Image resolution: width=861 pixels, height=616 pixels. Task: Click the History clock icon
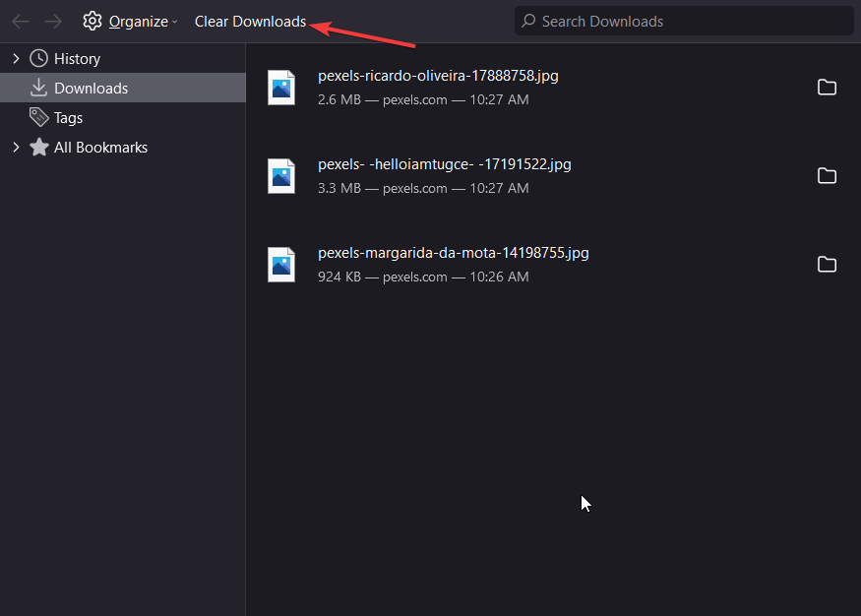[x=38, y=58]
